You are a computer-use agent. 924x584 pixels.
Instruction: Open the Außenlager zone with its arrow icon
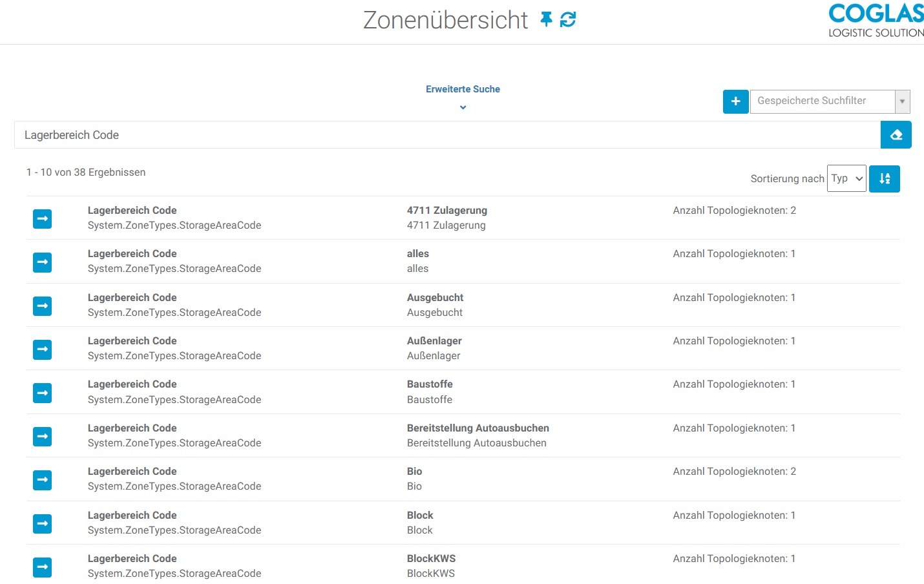pyautogui.click(x=43, y=349)
